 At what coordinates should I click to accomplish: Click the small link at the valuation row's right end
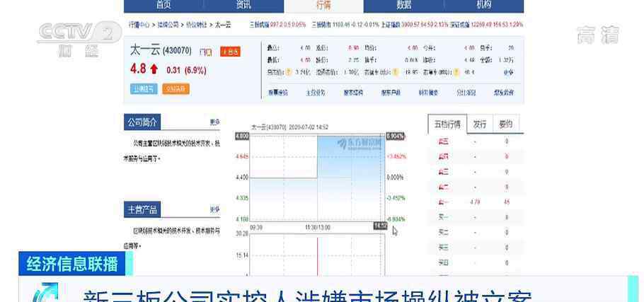coord(508,72)
